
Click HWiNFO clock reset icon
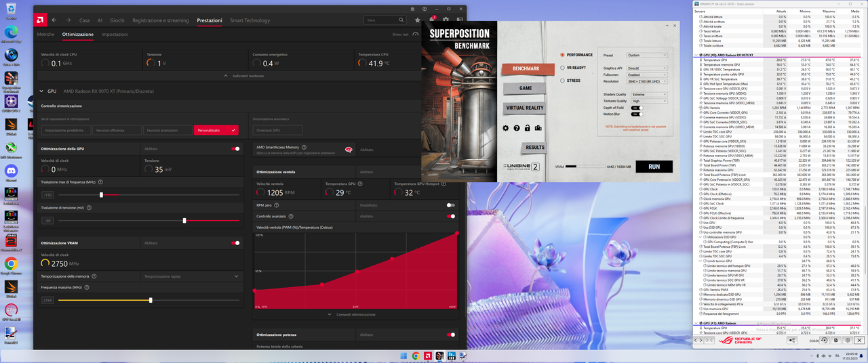[825, 340]
